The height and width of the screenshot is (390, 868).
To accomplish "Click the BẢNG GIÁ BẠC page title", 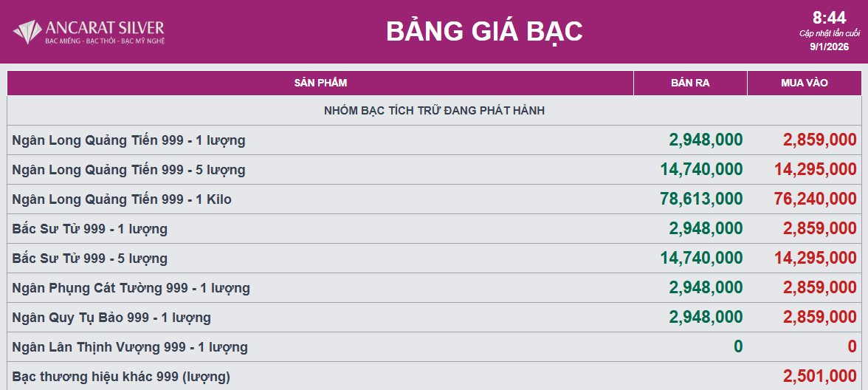I will coord(484,31).
